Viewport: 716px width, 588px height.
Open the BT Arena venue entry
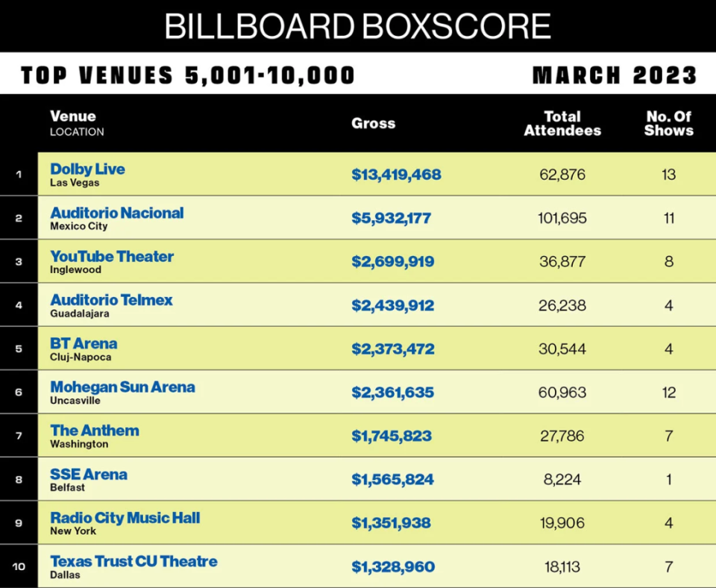[x=84, y=344]
